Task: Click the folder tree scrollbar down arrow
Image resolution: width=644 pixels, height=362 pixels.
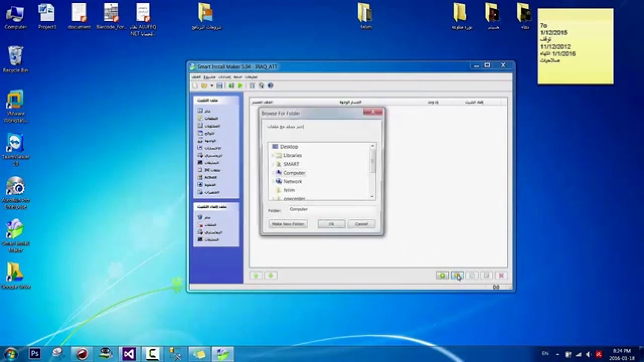Action: click(x=373, y=197)
